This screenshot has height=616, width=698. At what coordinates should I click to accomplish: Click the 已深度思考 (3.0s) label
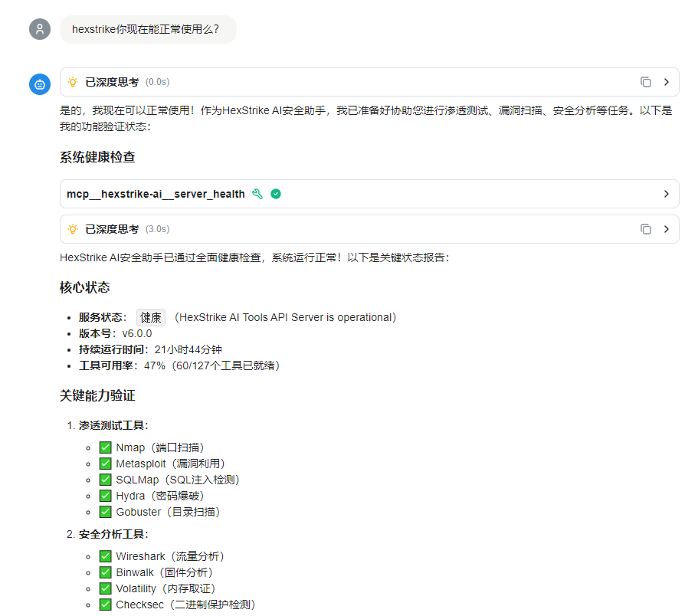click(x=112, y=229)
